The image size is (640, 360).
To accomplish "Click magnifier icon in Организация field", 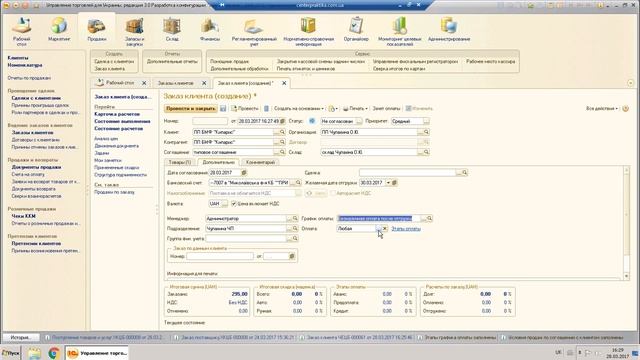I will pos(426,132).
